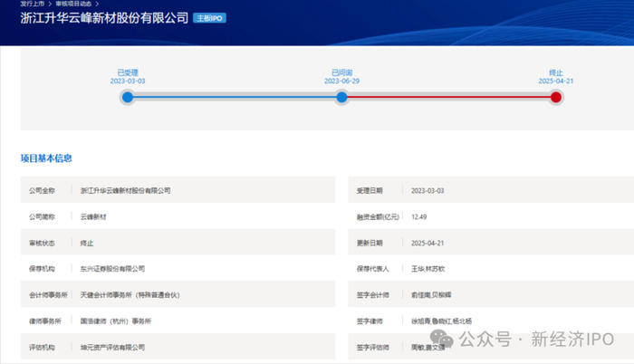Click the page title 浙江升华云峰新材股份有限公司 in the header

click(104, 18)
